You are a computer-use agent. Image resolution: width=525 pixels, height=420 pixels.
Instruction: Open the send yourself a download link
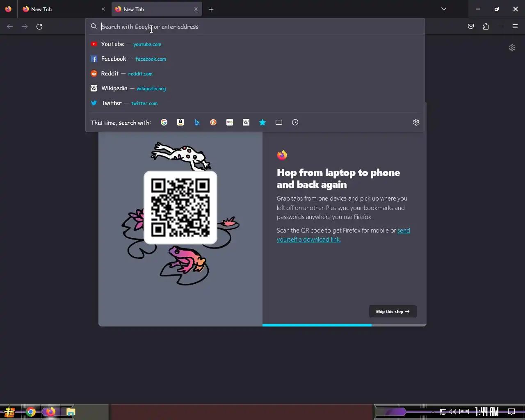(x=343, y=235)
